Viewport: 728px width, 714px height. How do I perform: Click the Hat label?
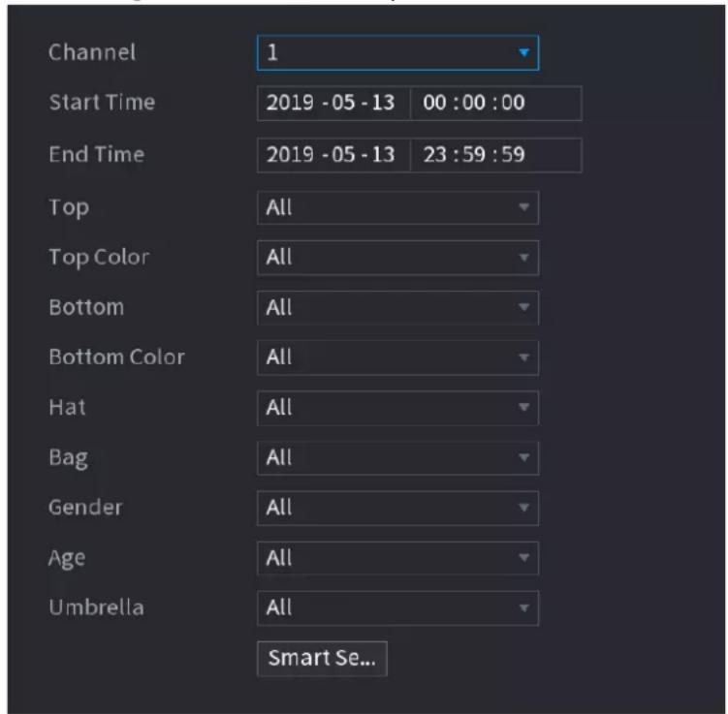(67, 407)
